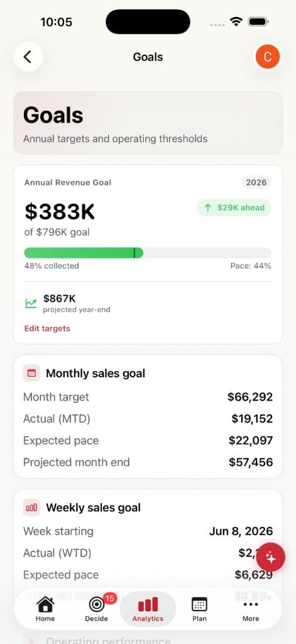Tap the red 15 notification badge
Screen dimensions: 296x644
(109, 599)
